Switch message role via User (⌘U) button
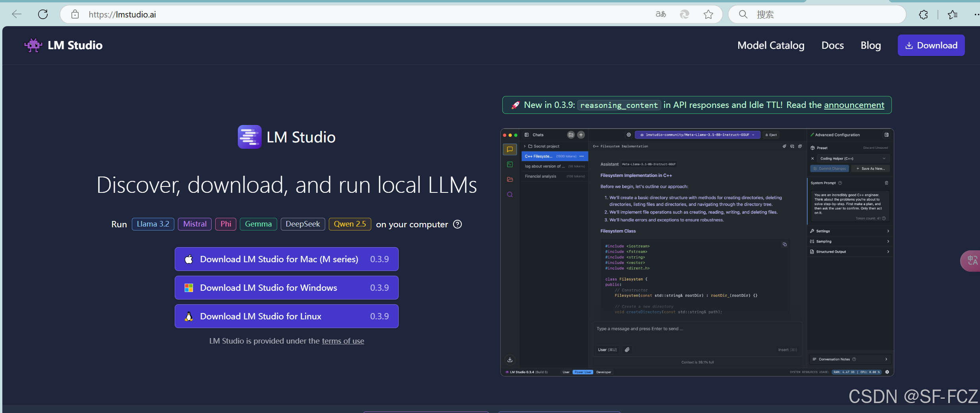980x413 pixels. [607, 350]
